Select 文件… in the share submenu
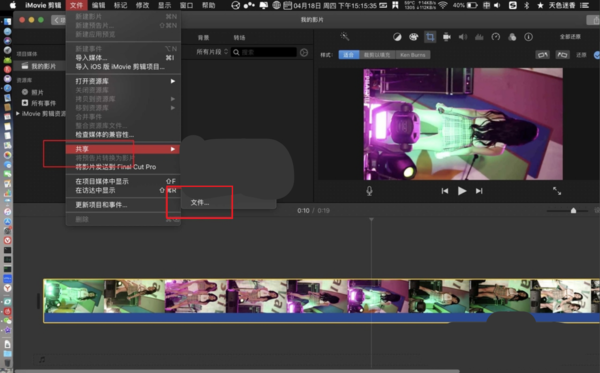The width and height of the screenshot is (600, 373). [x=200, y=202]
